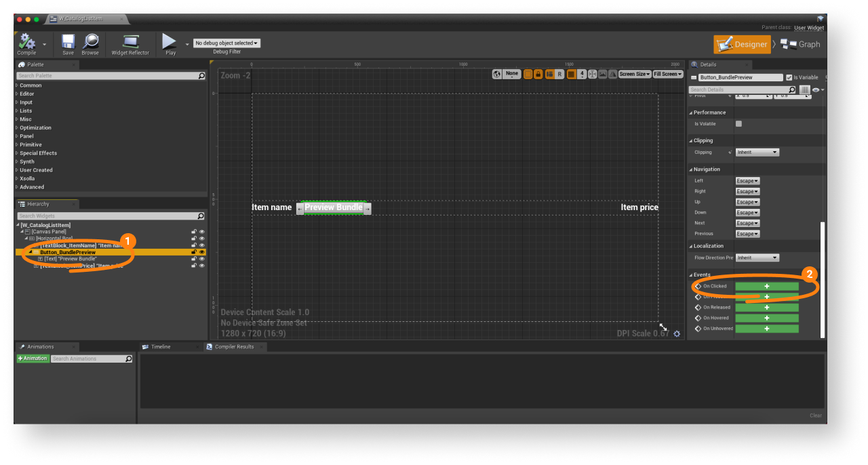868x465 pixels.
Task: Open the Screen Size dropdown
Action: pos(634,74)
